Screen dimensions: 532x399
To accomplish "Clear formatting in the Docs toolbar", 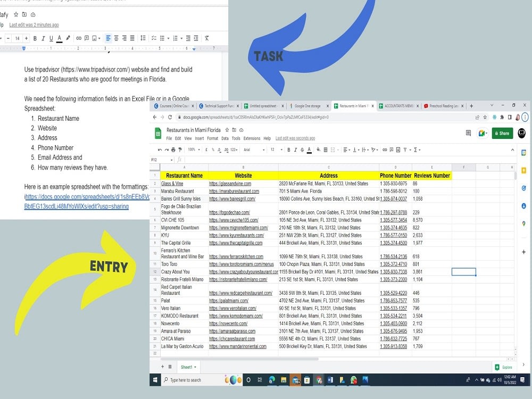I will pos(206,38).
